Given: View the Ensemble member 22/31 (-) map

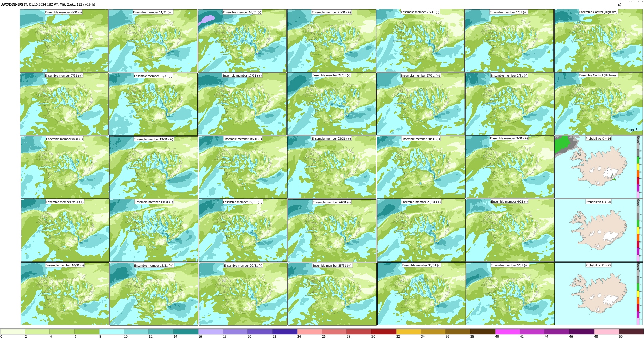Looking at the screenshot, I should (x=331, y=104).
